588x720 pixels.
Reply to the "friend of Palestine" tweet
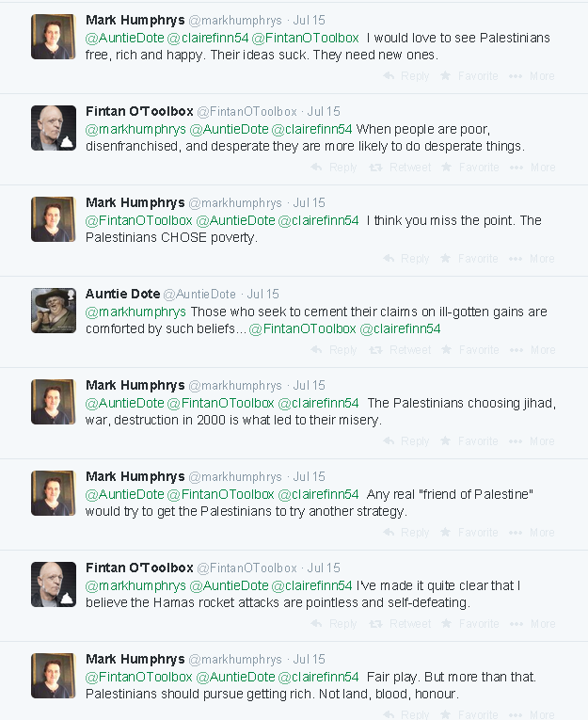(406, 533)
